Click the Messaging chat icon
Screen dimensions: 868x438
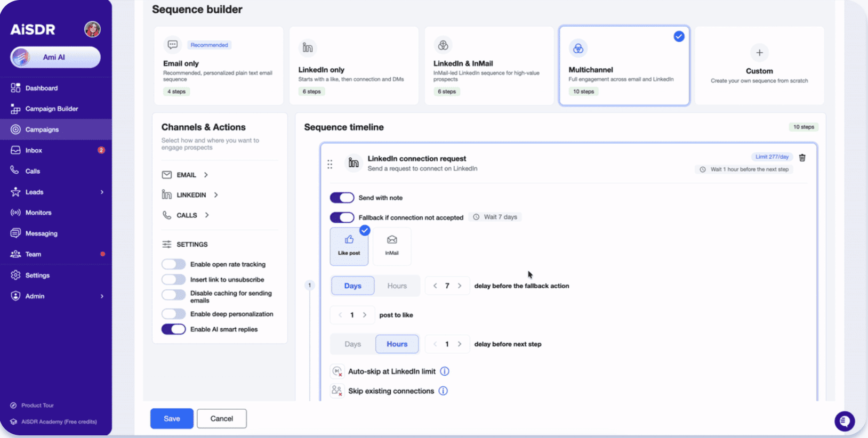point(15,233)
